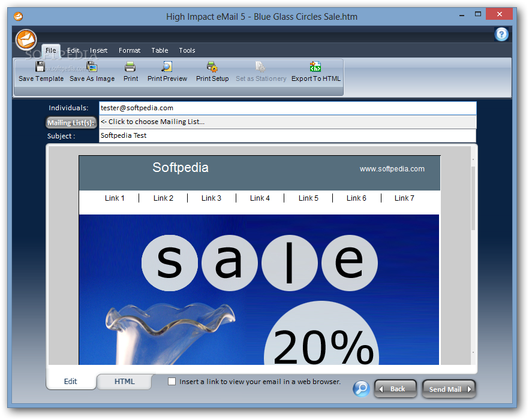The image size is (529, 420).
Task: Click the Export To HTML icon
Action: point(315,67)
